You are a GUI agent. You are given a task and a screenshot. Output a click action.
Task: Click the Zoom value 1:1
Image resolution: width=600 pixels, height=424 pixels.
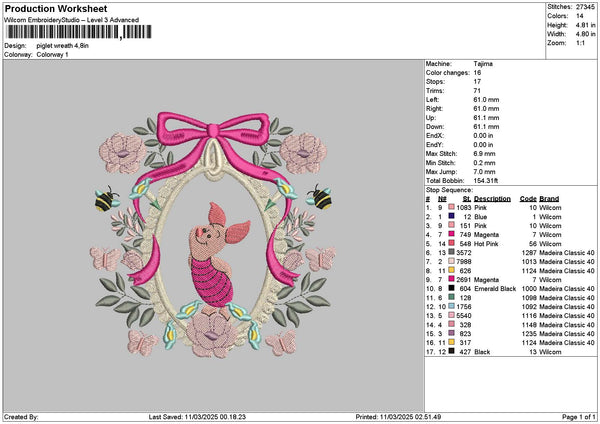(580, 43)
